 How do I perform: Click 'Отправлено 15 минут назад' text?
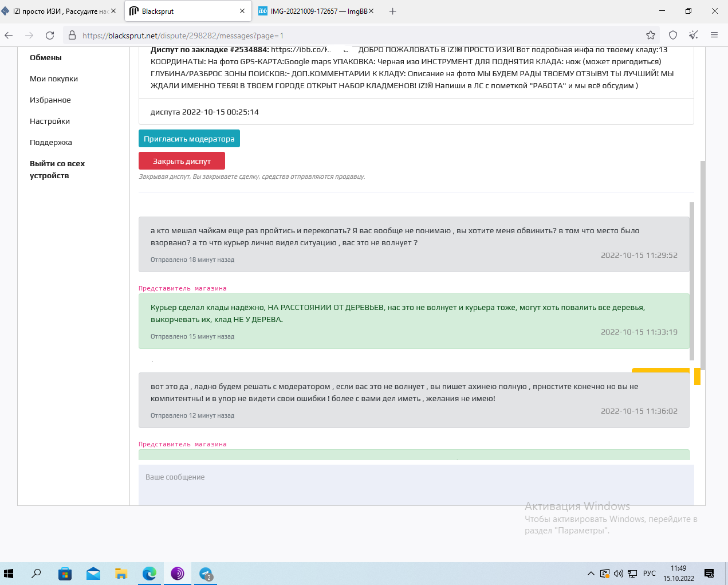point(192,336)
